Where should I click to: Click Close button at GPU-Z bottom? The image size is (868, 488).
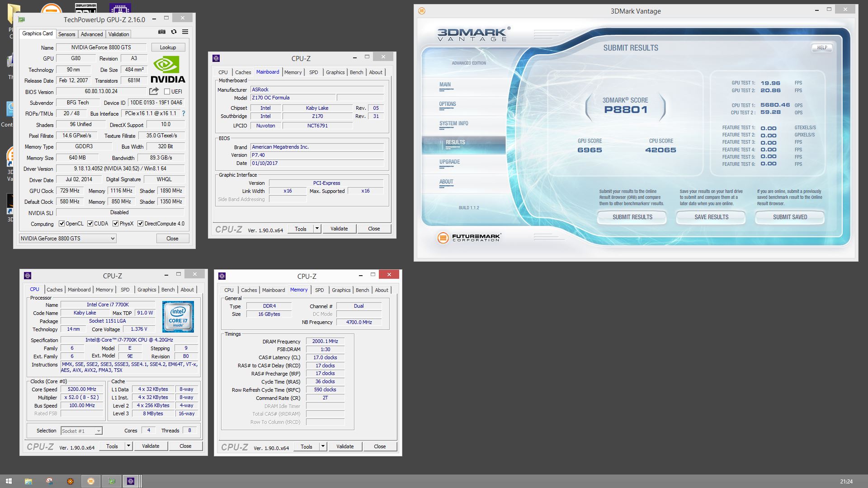tap(172, 239)
